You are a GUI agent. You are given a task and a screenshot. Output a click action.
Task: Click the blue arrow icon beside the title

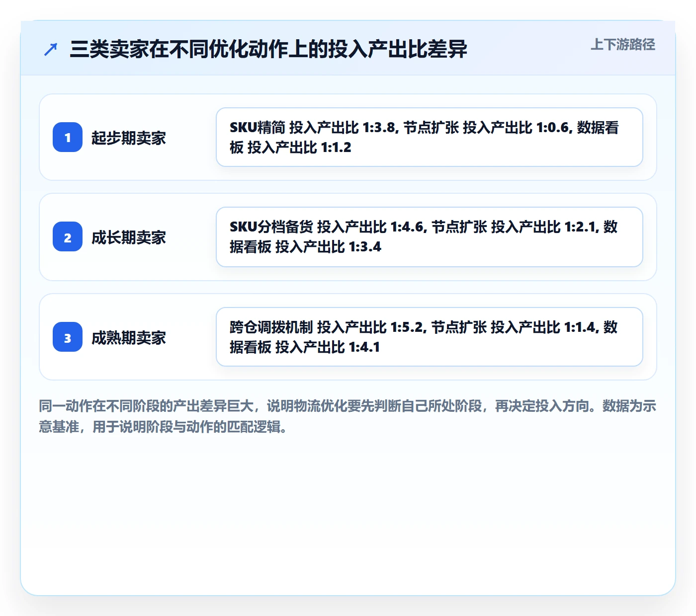[x=51, y=49]
